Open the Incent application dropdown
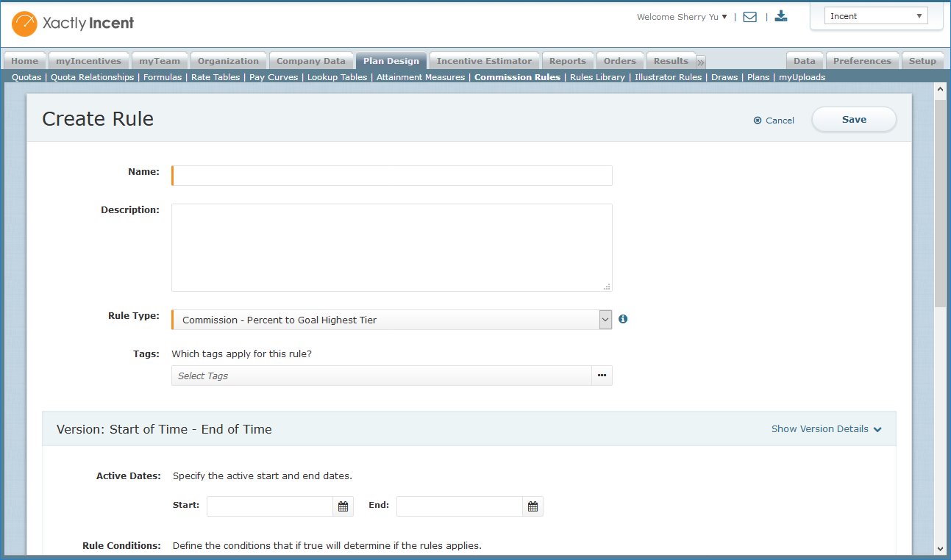Viewport: 951px width, 560px height. tap(876, 16)
